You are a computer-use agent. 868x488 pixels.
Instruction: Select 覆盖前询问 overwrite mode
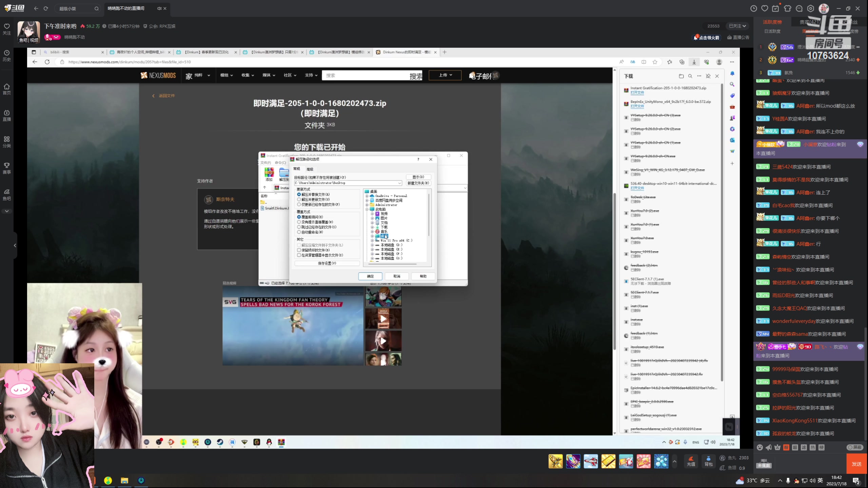[299, 217]
